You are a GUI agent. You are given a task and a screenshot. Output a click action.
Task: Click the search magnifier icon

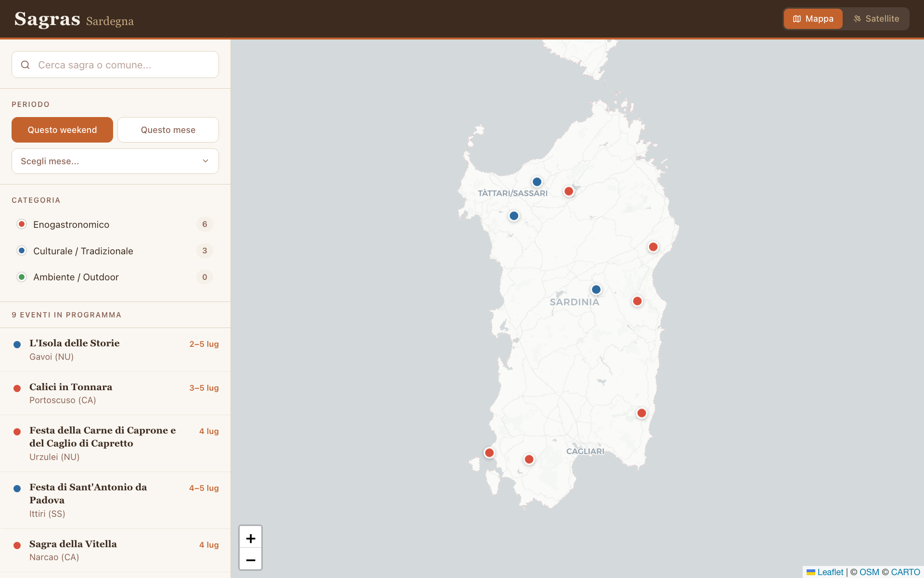tap(26, 65)
